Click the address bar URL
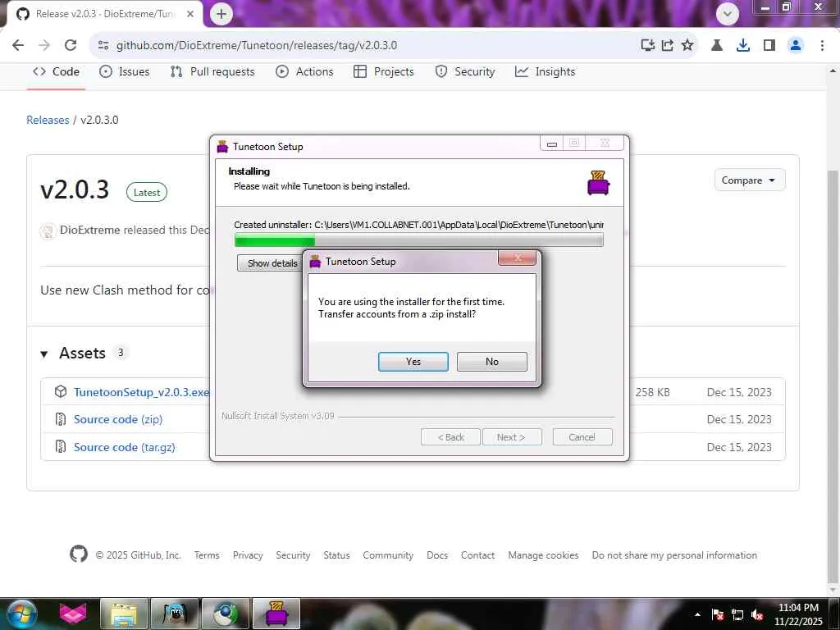Image resolution: width=840 pixels, height=630 pixels. pos(257,46)
